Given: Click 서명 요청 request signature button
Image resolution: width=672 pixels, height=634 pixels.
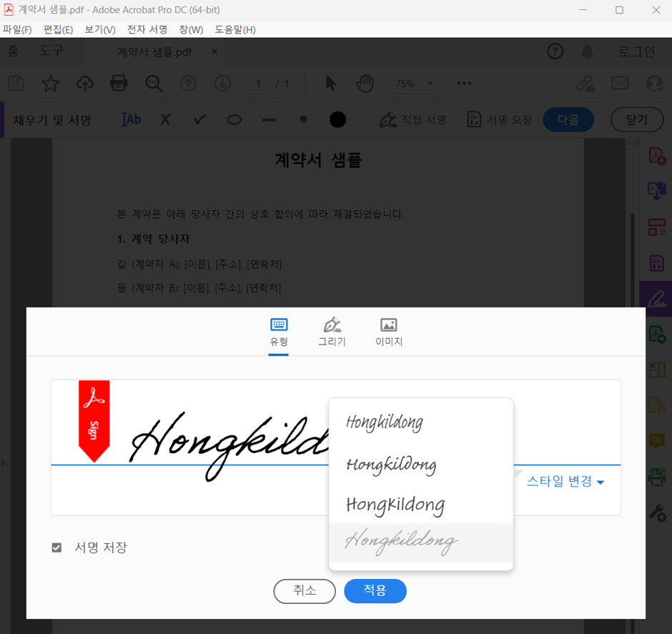Looking at the screenshot, I should (499, 120).
